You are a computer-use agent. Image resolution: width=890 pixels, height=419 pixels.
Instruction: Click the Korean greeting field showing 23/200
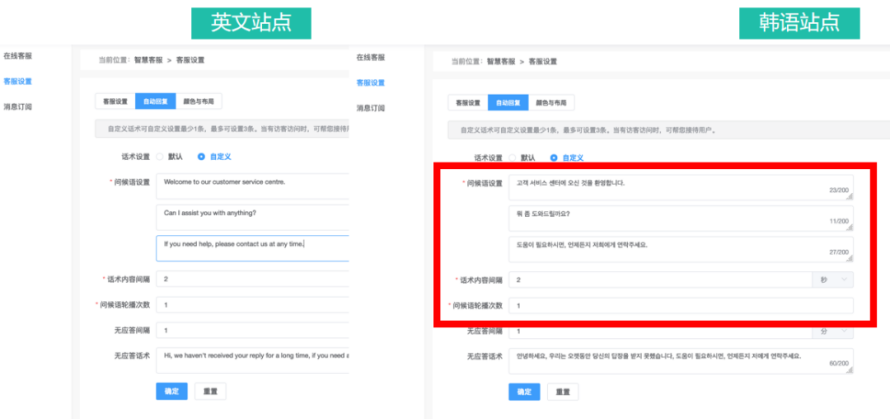(681, 187)
